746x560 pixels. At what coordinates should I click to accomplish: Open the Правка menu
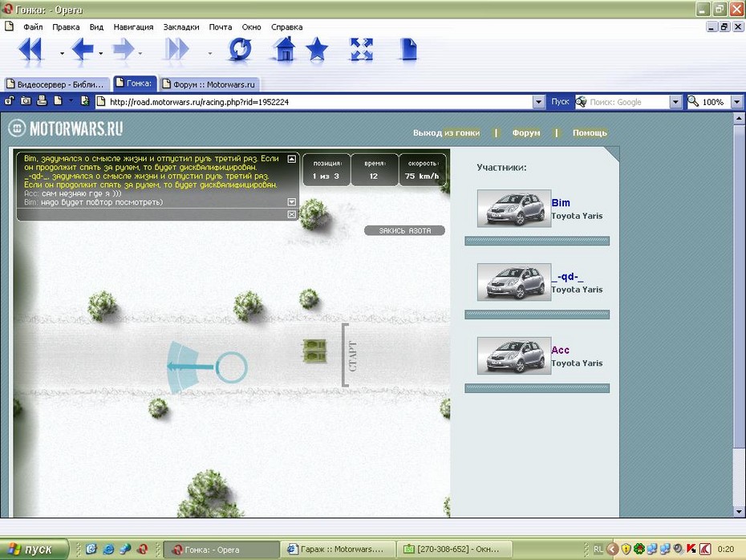pos(66,27)
